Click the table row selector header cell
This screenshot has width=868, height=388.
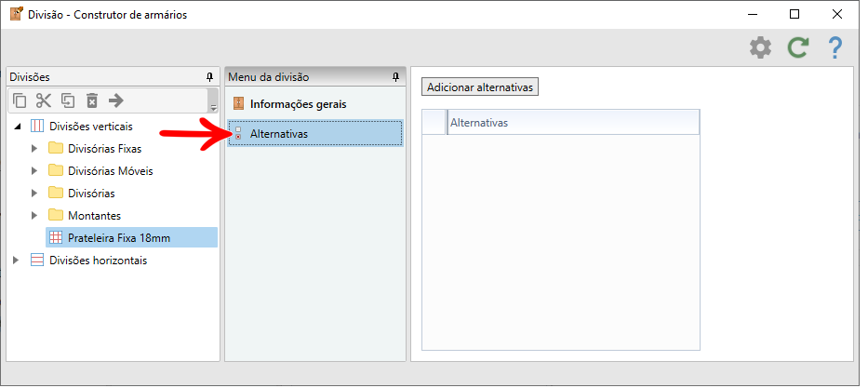pos(434,122)
